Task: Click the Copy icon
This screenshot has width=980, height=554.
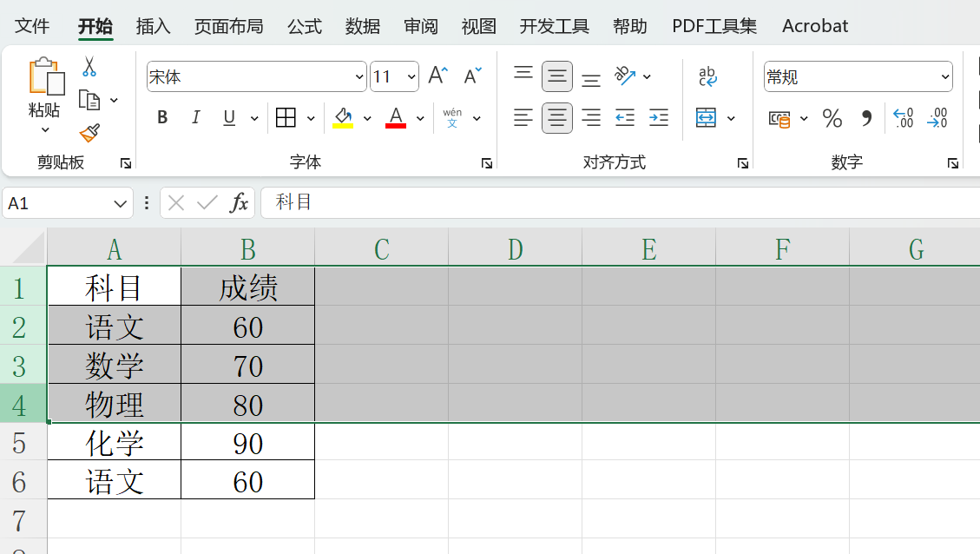Action: coord(89,100)
